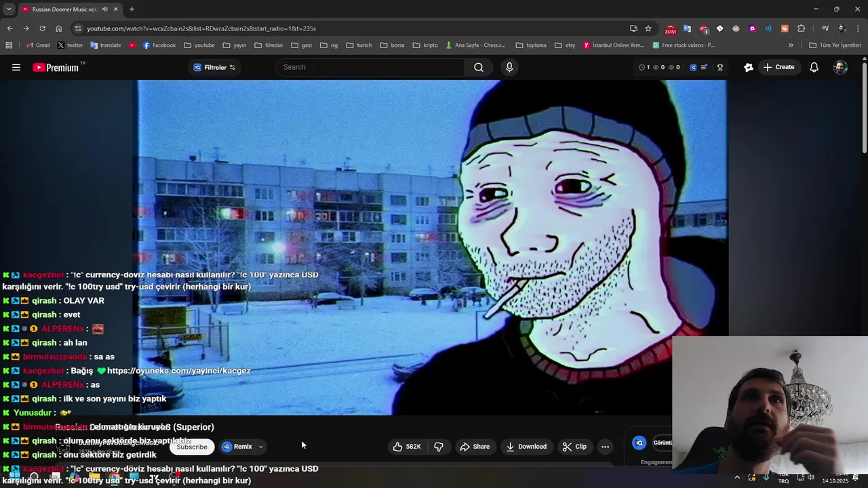Open more actions ellipsis below video
This screenshot has height=488, width=868.
(606, 447)
